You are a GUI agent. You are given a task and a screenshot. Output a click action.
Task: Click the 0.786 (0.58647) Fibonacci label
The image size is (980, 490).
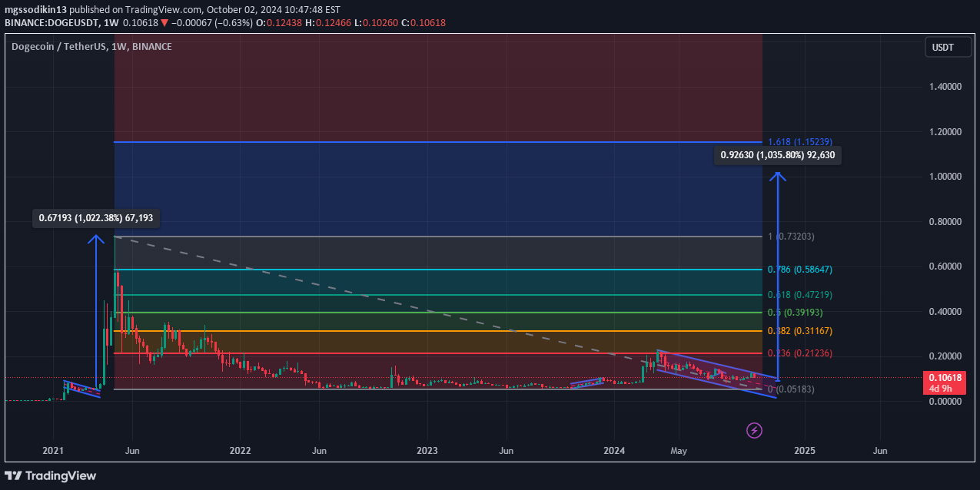click(x=800, y=270)
